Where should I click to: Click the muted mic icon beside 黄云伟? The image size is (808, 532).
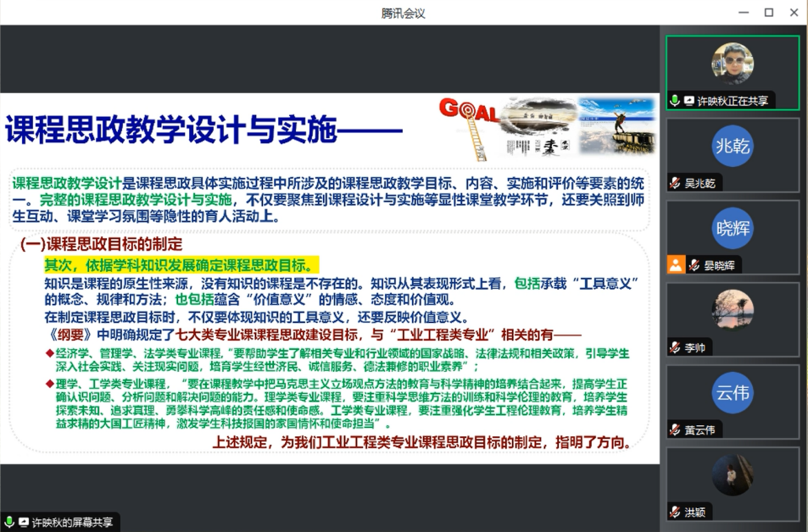[675, 429]
